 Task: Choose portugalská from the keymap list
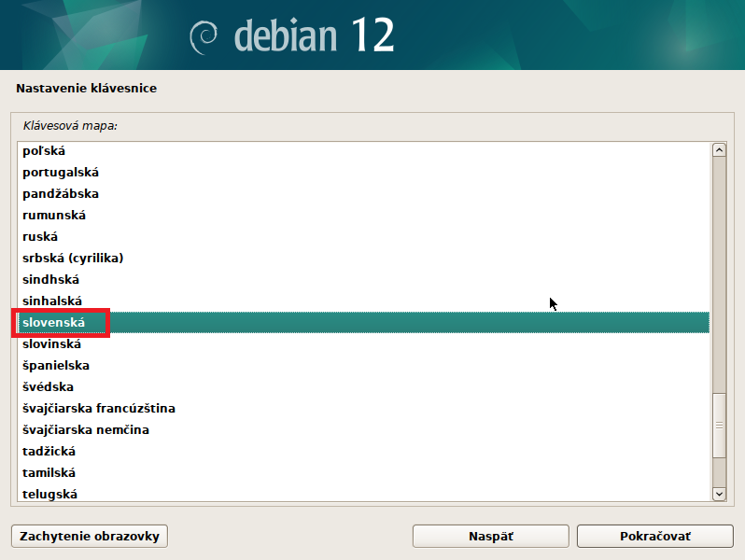[61, 173]
